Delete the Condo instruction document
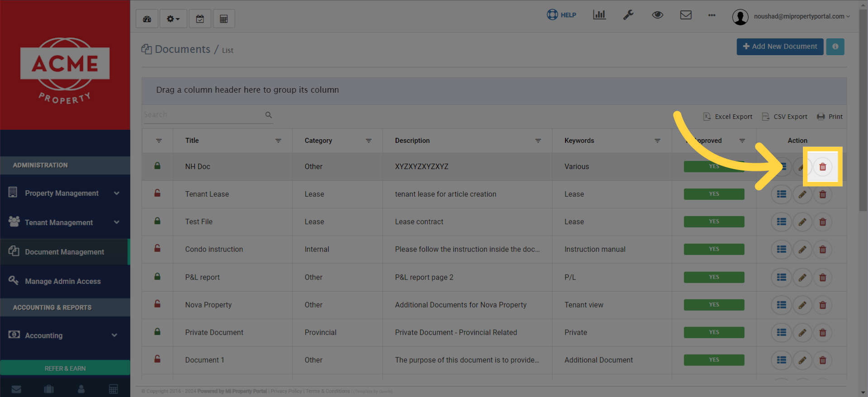This screenshot has width=868, height=397. (823, 250)
